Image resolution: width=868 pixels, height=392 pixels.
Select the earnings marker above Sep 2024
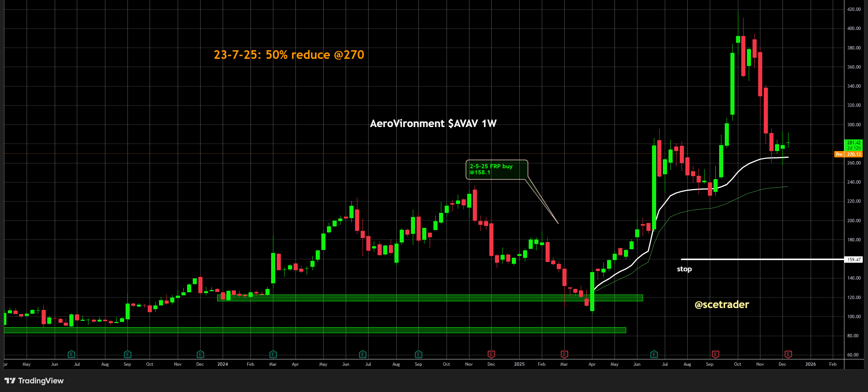coord(418,354)
